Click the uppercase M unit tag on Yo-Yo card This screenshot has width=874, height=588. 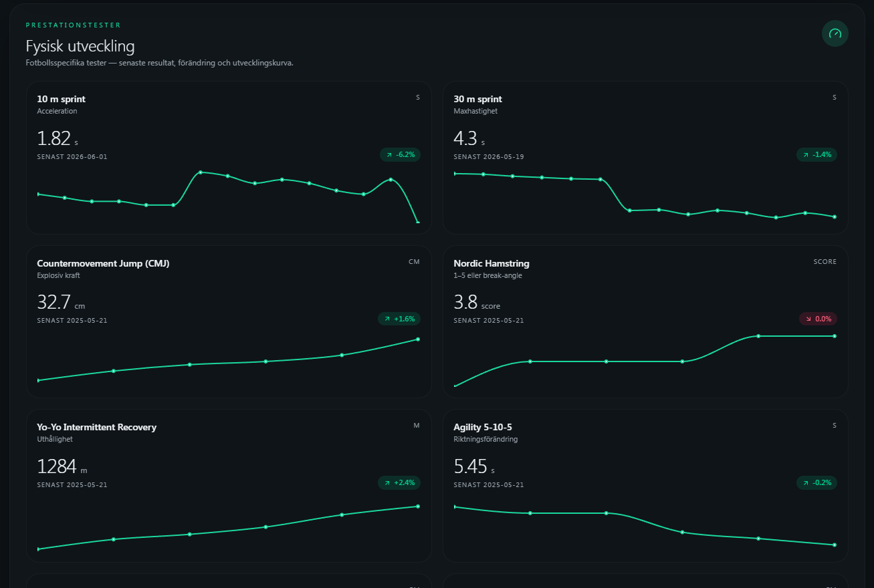417,426
